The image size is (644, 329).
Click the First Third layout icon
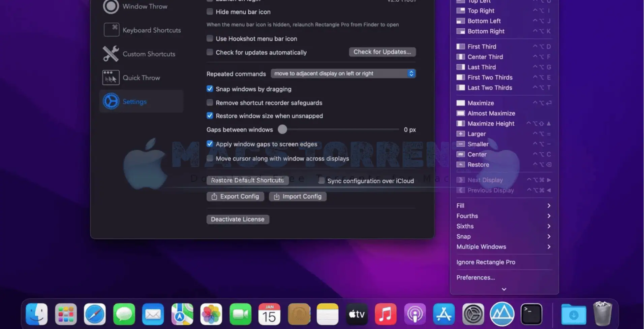(460, 47)
